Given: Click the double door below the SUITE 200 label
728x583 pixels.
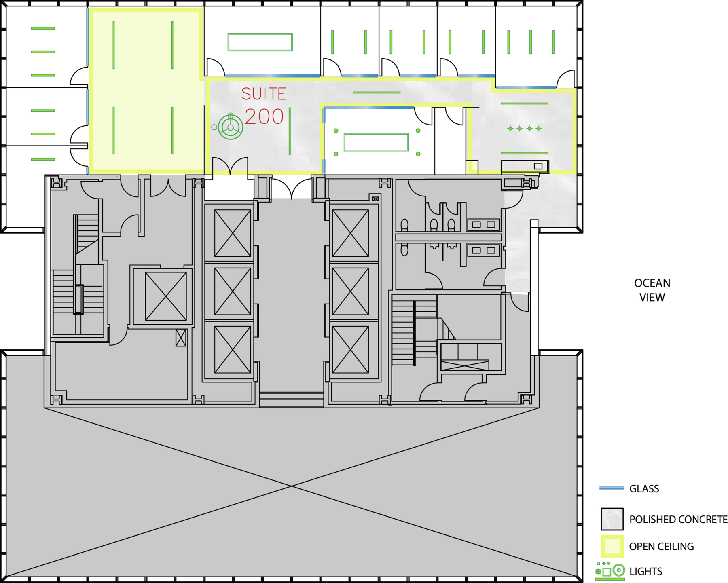Looking at the screenshot, I should coord(230,167).
